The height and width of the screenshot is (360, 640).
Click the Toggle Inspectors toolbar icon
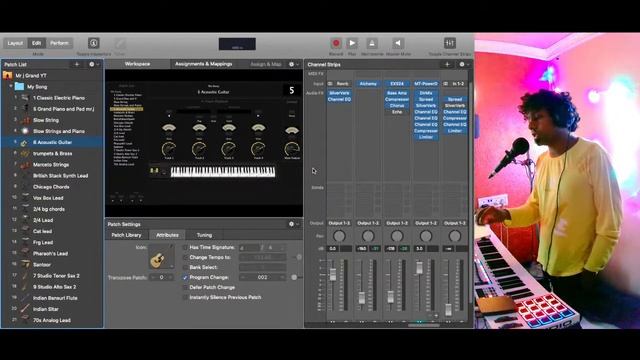point(93,43)
